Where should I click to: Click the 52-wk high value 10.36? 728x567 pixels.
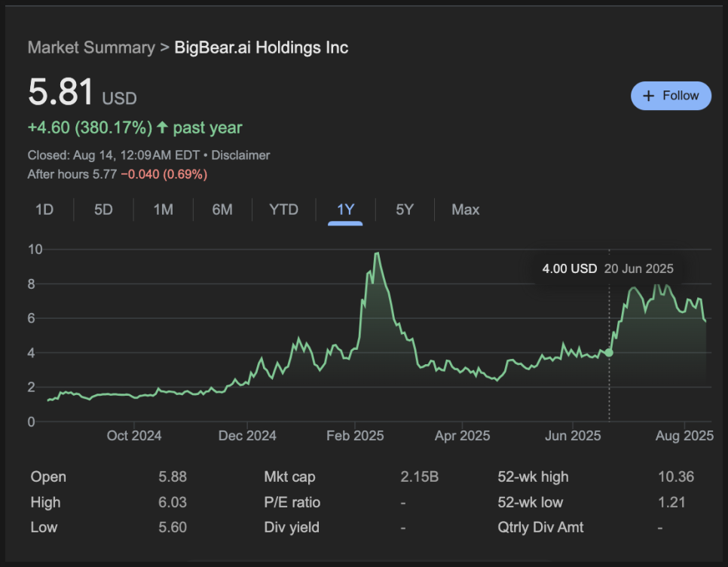click(676, 477)
